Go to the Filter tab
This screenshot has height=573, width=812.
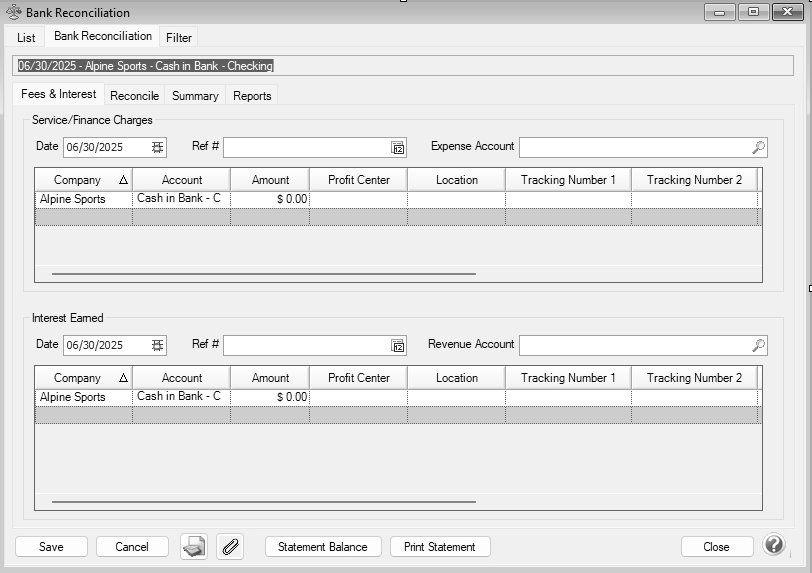[x=179, y=38]
